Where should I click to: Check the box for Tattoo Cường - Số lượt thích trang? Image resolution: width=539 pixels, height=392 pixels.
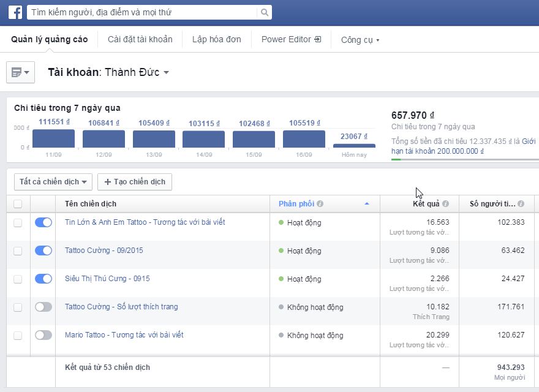(x=18, y=307)
